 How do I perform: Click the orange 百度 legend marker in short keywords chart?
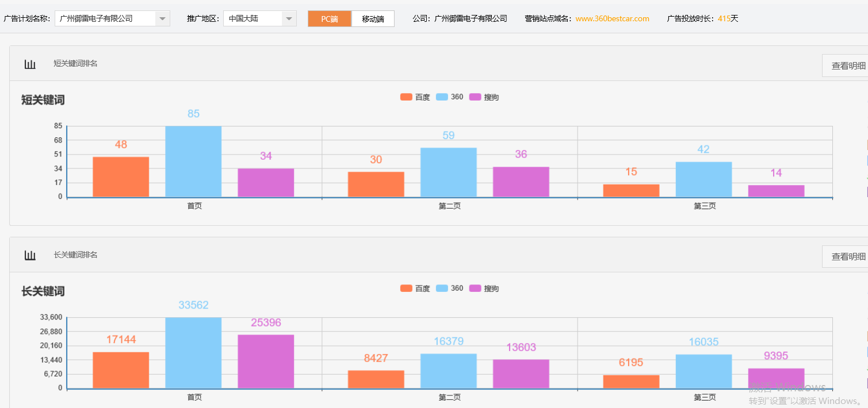(406, 97)
